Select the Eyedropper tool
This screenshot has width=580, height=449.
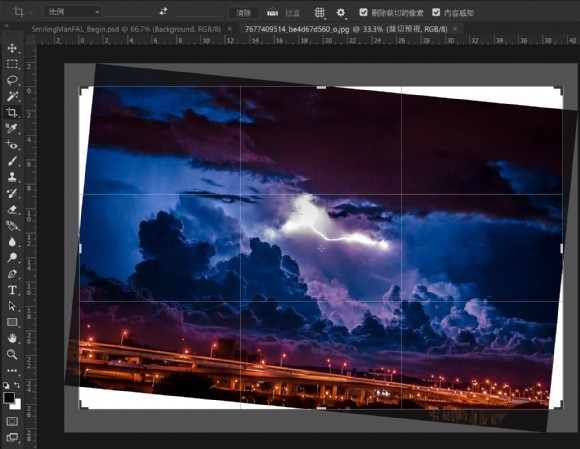click(12, 128)
